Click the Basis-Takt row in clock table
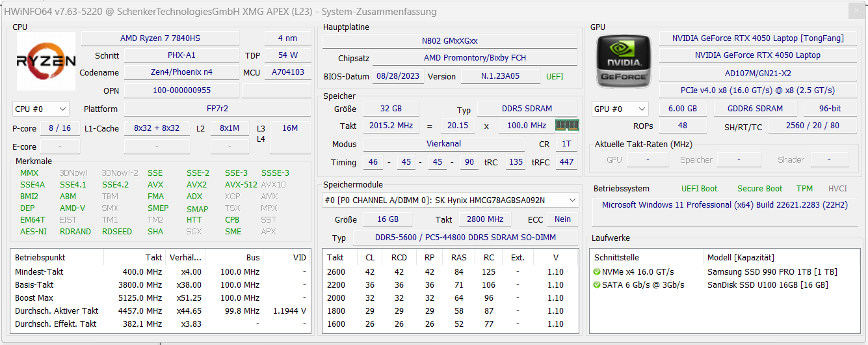Viewport: 868px width, 345px height. [x=161, y=285]
